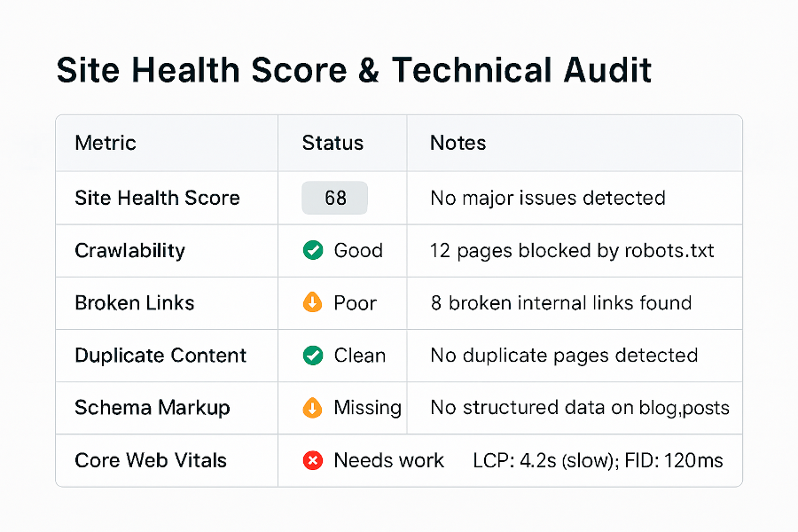Image resolution: width=798 pixels, height=532 pixels.
Task: Click the Site Health Score badge showing 68
Action: [335, 198]
